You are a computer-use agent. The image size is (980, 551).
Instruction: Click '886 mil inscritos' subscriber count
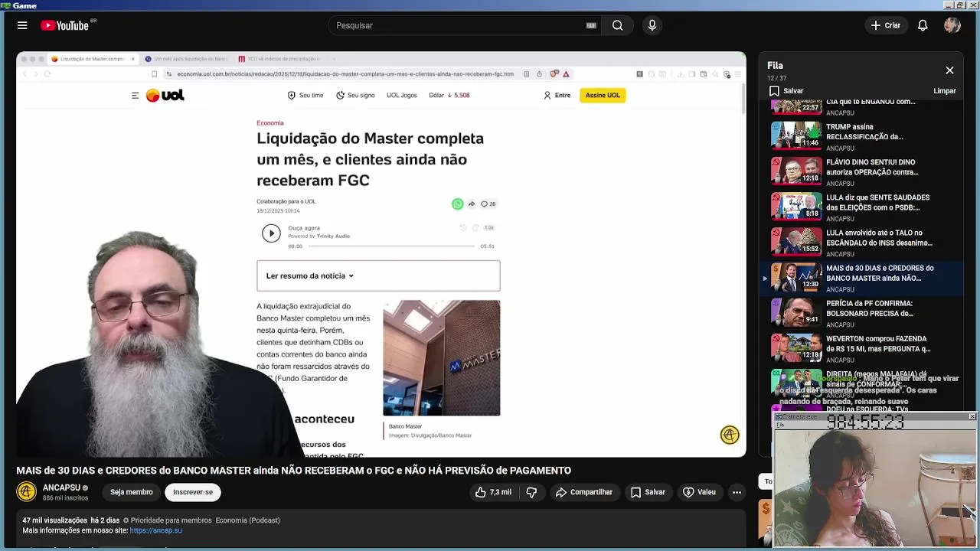[66, 497]
